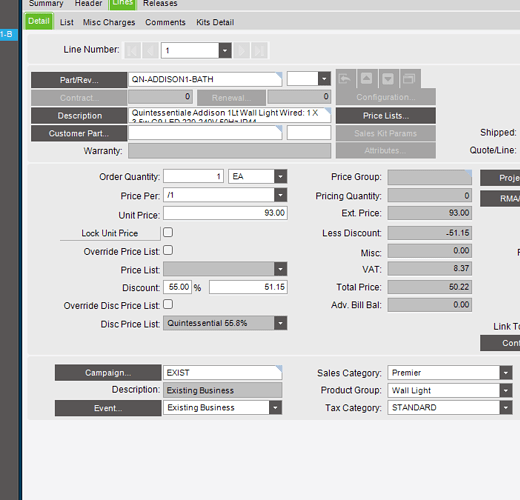
Task: Go to the first line record arrow
Action: pyautogui.click(x=132, y=51)
